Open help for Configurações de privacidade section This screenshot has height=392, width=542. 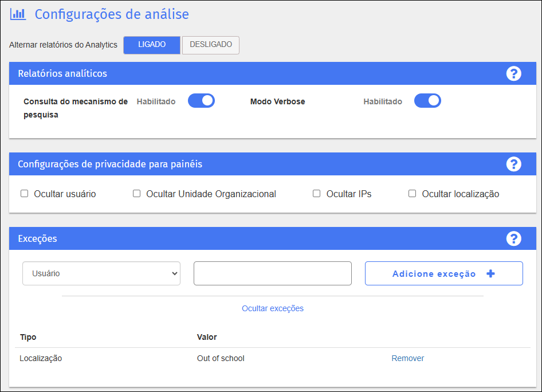pos(514,164)
